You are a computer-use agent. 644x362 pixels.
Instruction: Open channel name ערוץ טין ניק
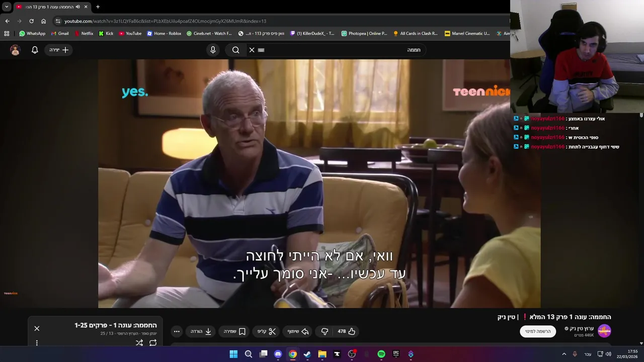click(582, 328)
